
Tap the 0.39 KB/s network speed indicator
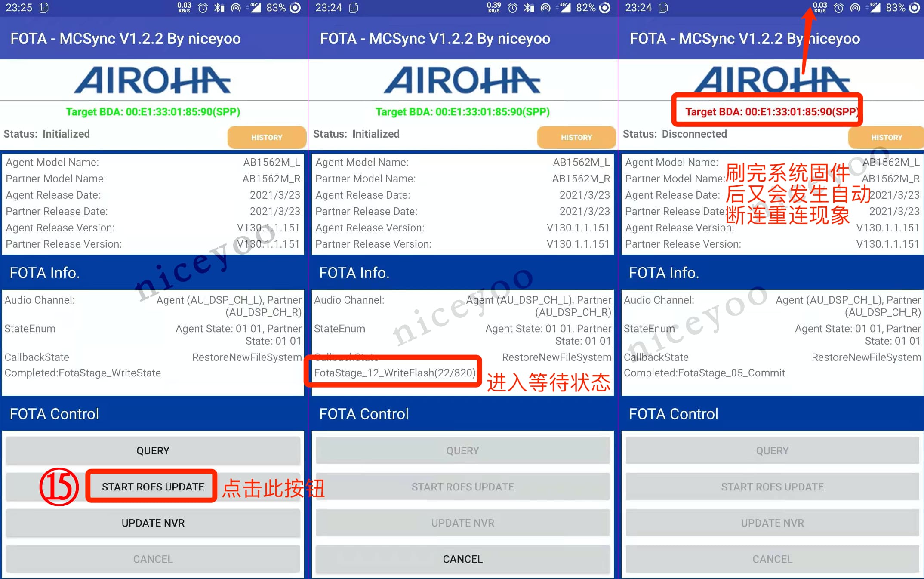(494, 7)
